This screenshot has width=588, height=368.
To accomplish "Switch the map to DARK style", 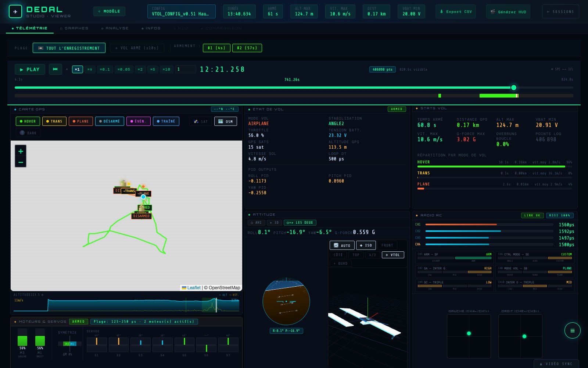I will (x=28, y=133).
